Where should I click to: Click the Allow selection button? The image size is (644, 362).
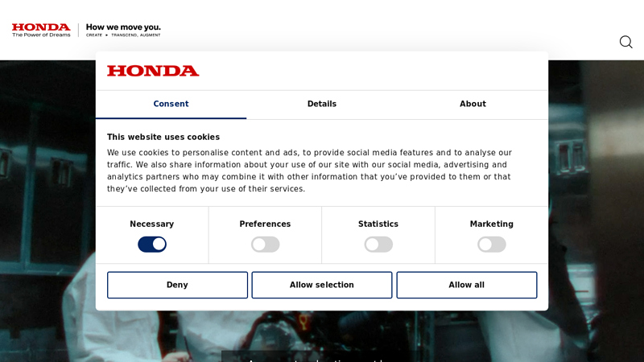tap(322, 285)
